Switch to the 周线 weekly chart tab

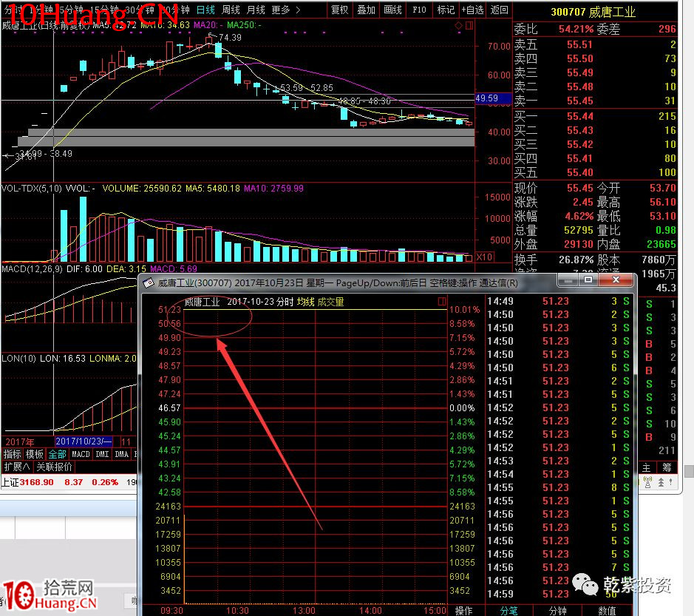pyautogui.click(x=231, y=10)
